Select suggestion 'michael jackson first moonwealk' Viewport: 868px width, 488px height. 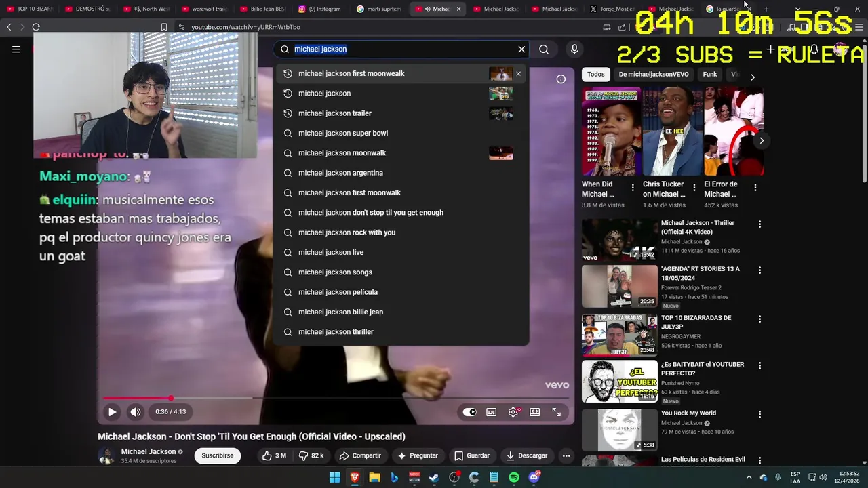401,73
